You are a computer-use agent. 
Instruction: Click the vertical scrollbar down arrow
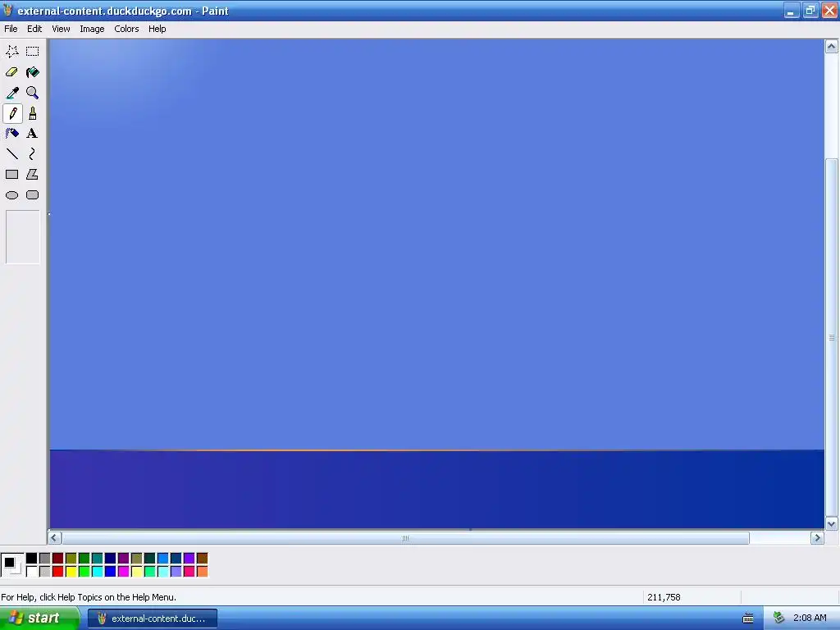pos(832,524)
